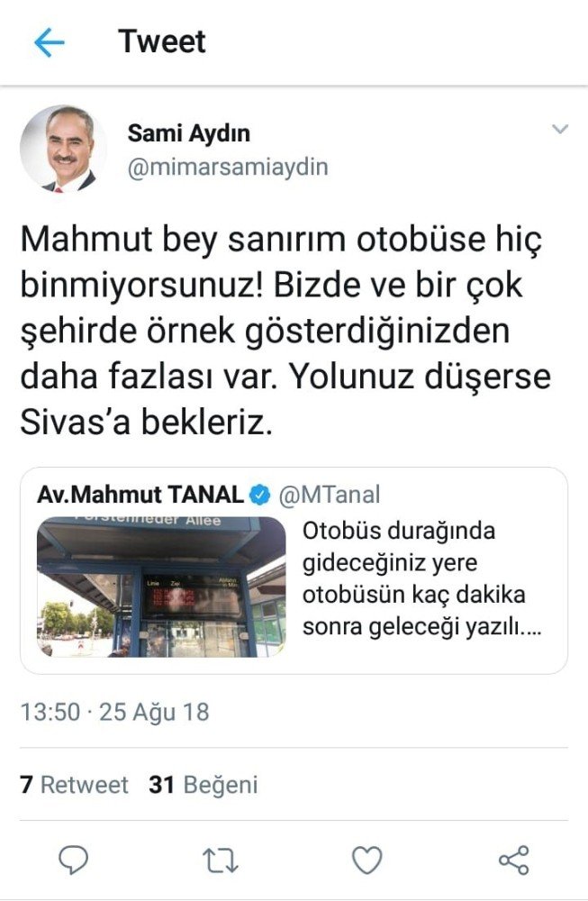Viewport: 588px width, 901px height.
Task: Click the verified badge beside TANAL
Action: coord(260,495)
